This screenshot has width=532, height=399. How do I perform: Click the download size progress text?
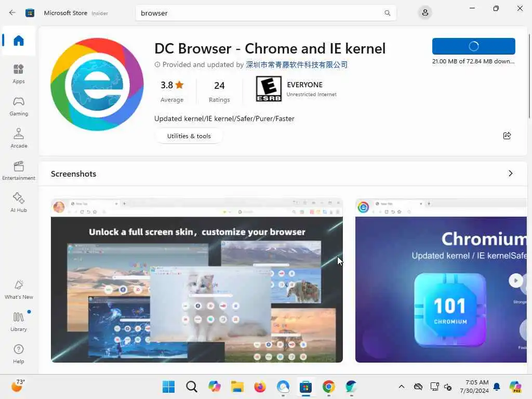pyautogui.click(x=473, y=61)
